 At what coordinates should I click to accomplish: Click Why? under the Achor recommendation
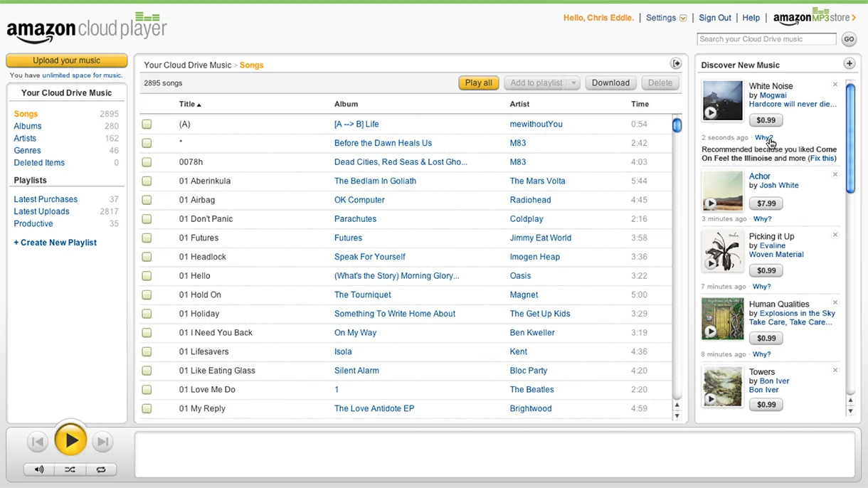762,219
